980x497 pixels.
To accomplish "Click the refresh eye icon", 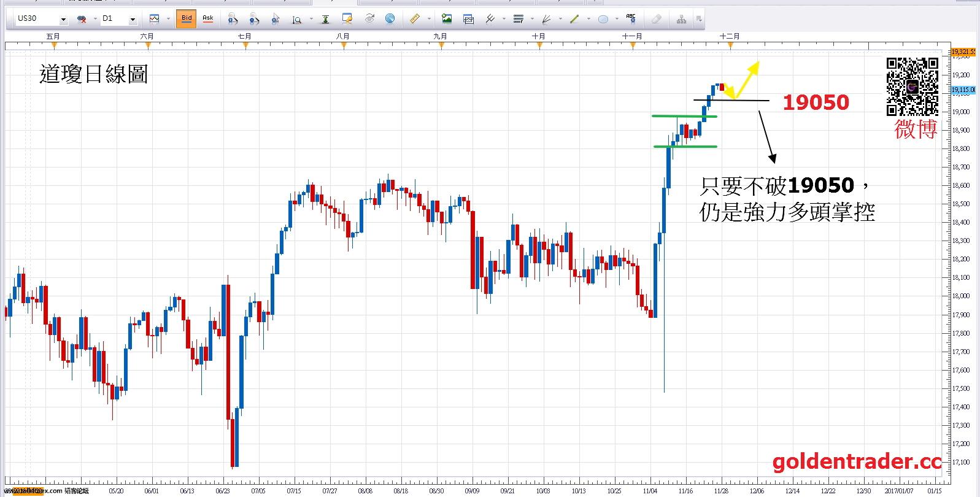I will (x=369, y=19).
